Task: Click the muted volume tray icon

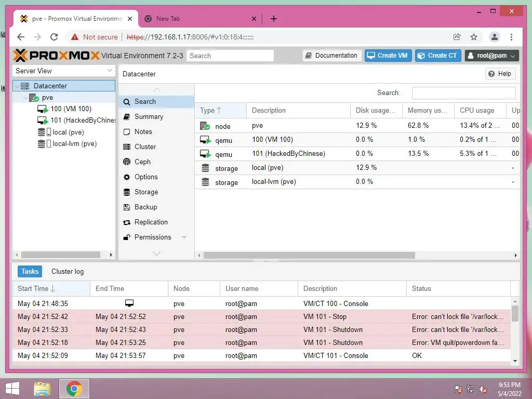Action: point(483,389)
